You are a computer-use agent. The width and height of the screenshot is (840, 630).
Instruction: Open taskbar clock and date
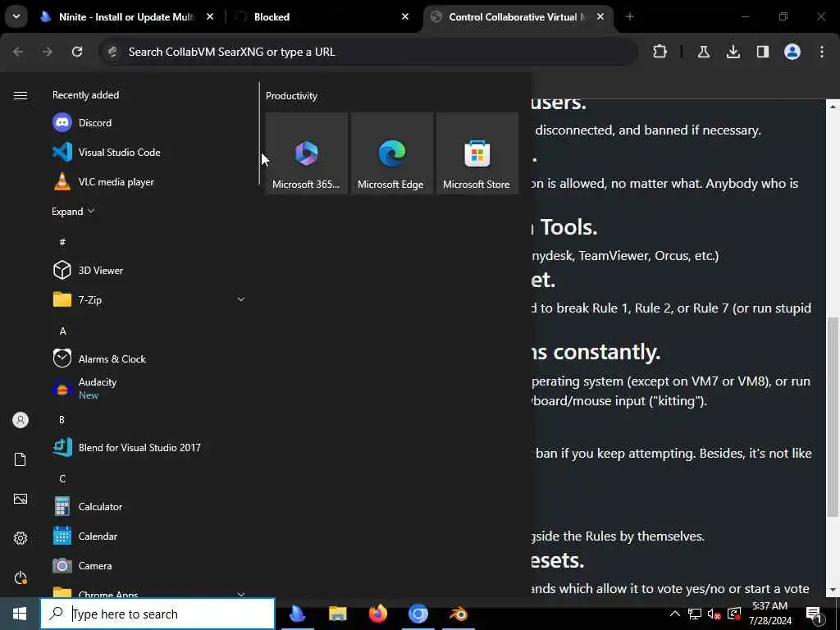[769, 614]
